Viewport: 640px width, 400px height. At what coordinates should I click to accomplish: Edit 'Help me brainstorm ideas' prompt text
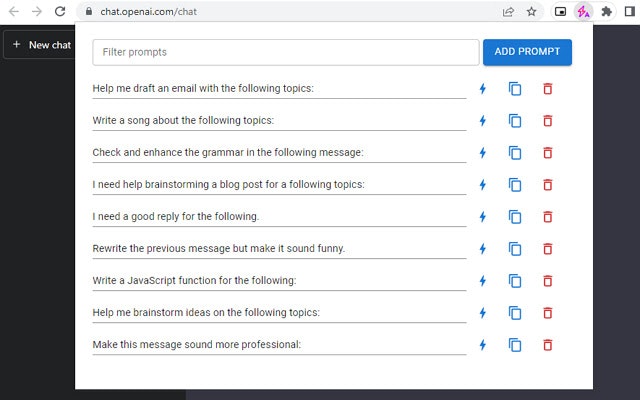point(279,313)
